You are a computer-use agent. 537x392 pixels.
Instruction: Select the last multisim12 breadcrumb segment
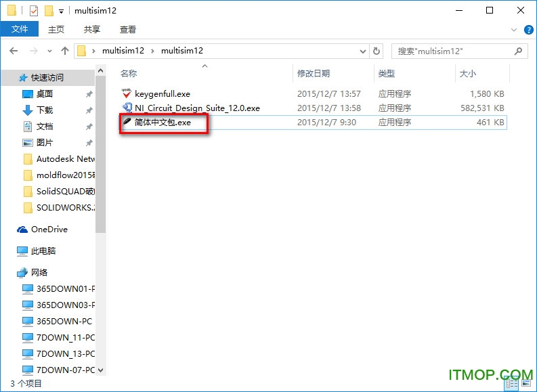coord(182,51)
